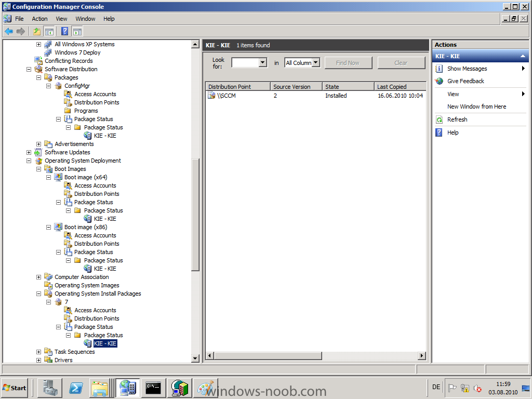Select Operating System Install Packages node
This screenshot has width=532, height=399.
coord(98,294)
